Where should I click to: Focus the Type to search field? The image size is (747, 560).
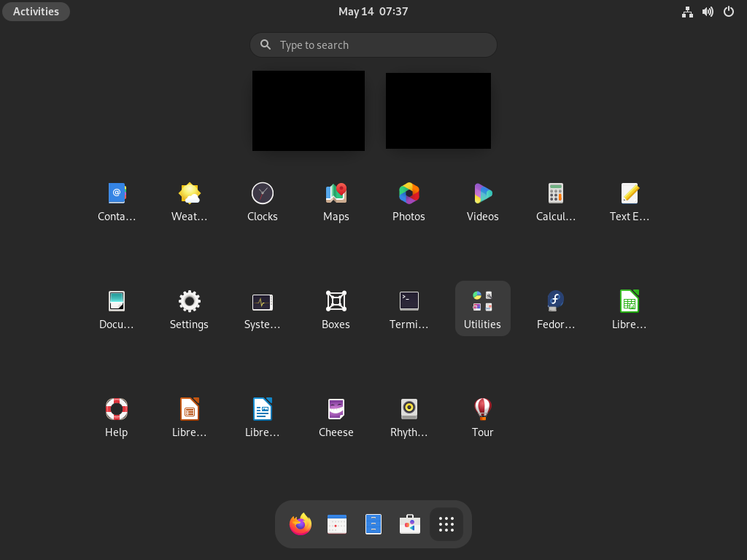[x=373, y=44]
